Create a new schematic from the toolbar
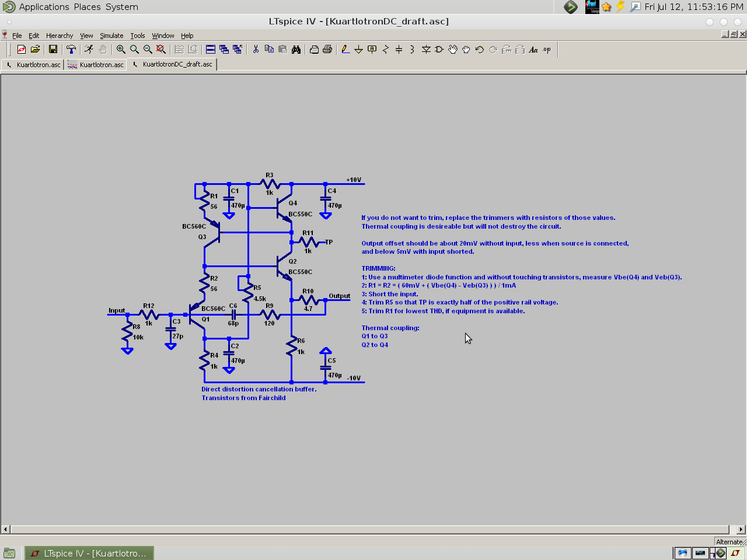Viewport: 747px width, 560px height. (x=22, y=50)
